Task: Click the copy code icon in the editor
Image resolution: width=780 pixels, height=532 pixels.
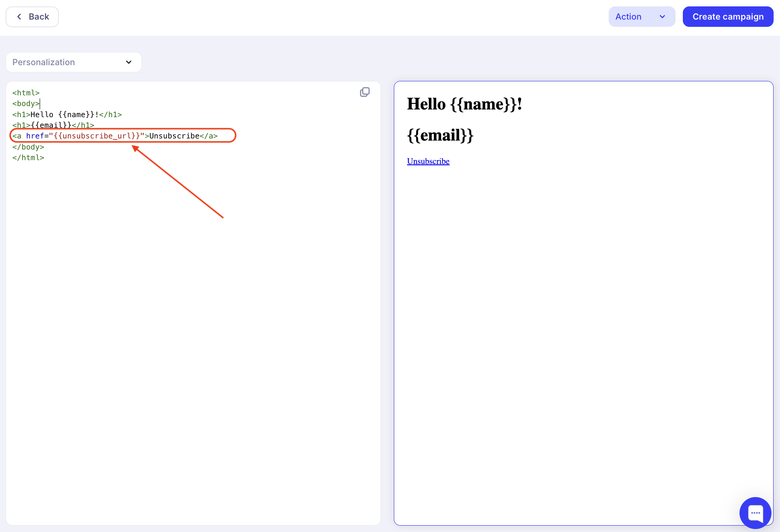Action: coord(365,92)
